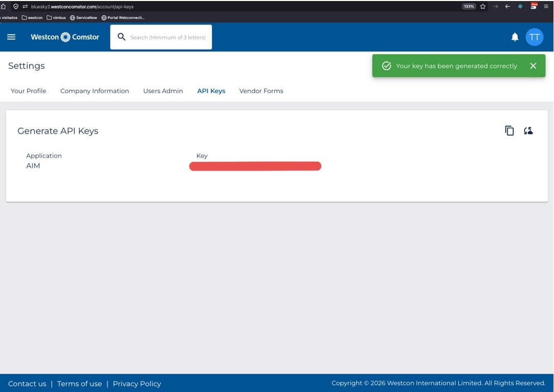Image resolution: width=554 pixels, height=392 pixels.
Task: Select the Vendor Forms tab
Action: tap(261, 91)
